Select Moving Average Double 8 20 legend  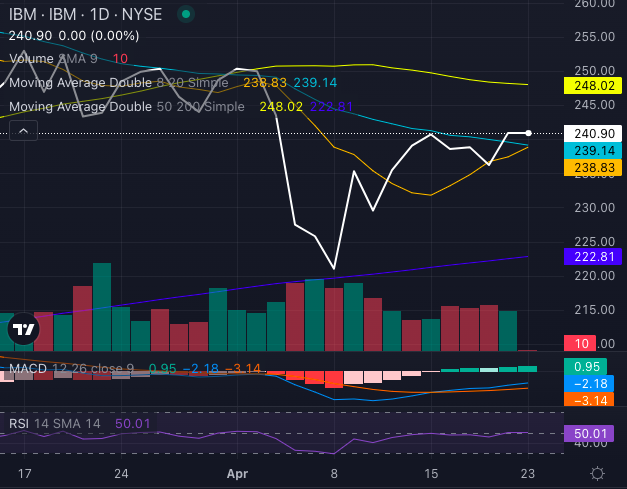[120, 83]
